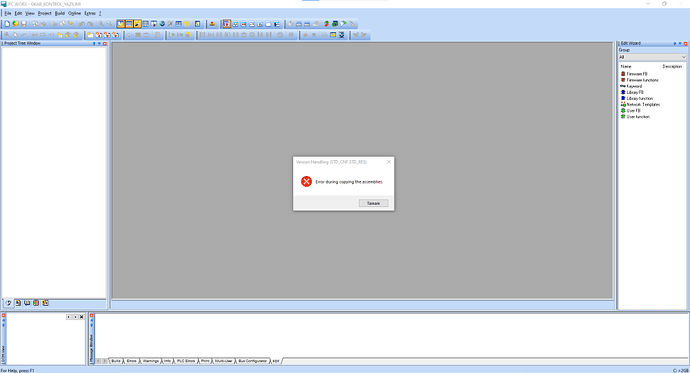Open the File menu

(8, 13)
